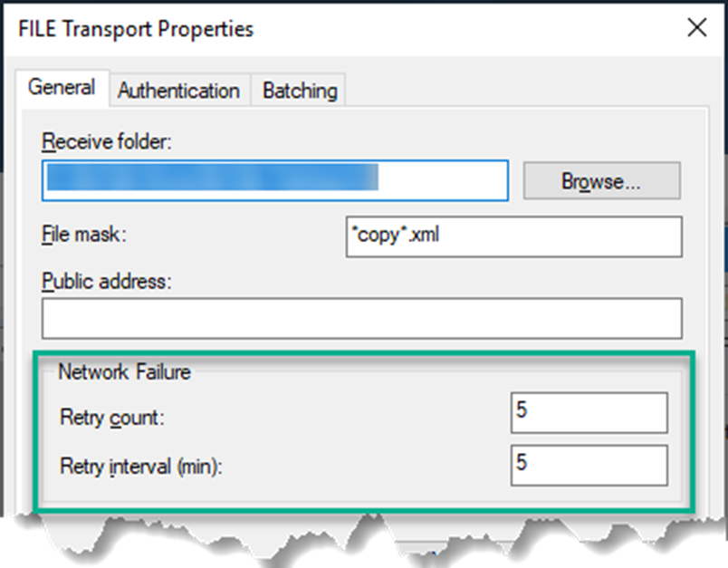Viewport: 728px width, 568px height.
Task: Select the General tab
Action: click(62, 88)
